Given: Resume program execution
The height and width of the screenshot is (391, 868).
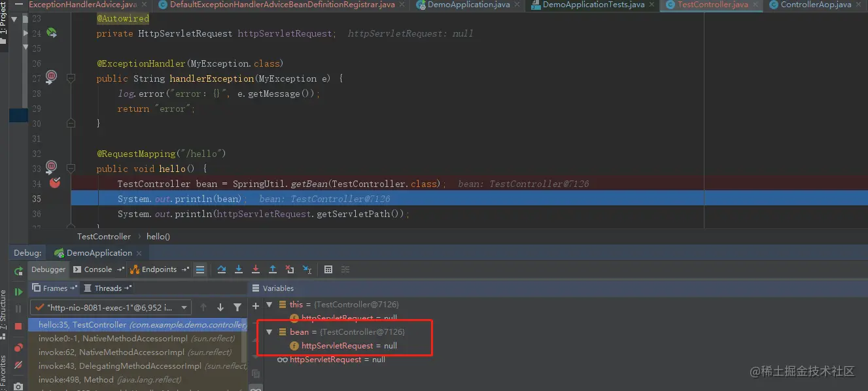Looking at the screenshot, I should (18, 292).
